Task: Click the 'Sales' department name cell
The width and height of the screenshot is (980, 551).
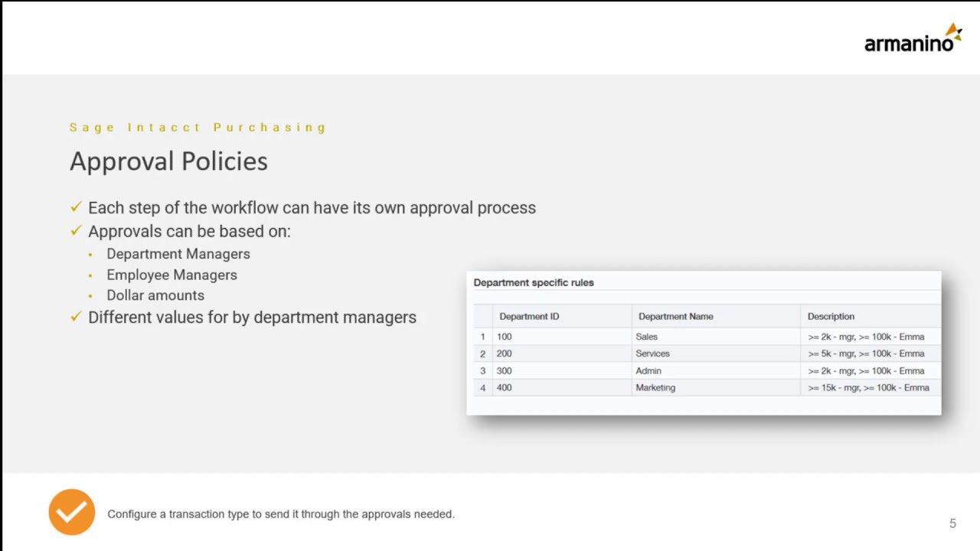Action: (717, 337)
